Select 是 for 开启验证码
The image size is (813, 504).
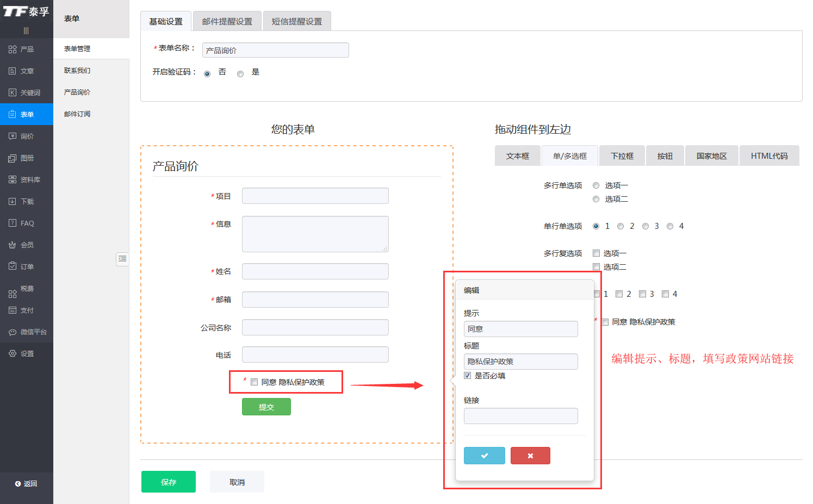(240, 74)
